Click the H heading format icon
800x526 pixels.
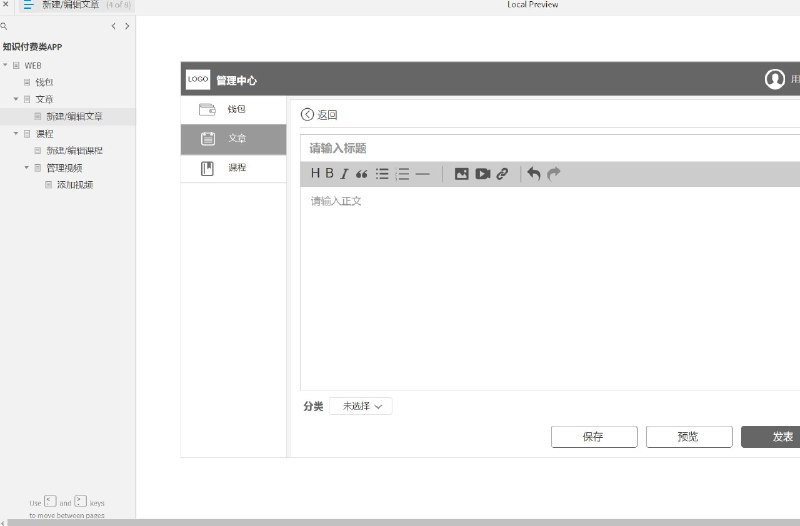(x=315, y=173)
